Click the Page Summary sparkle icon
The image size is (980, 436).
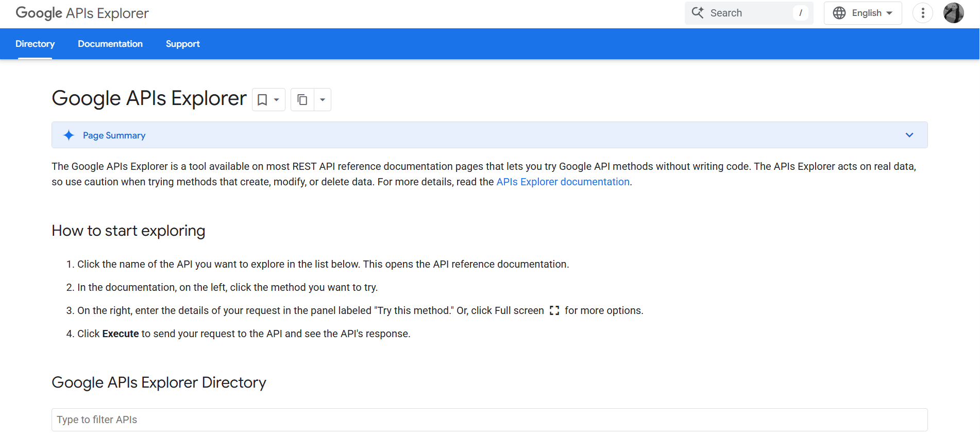(x=69, y=135)
